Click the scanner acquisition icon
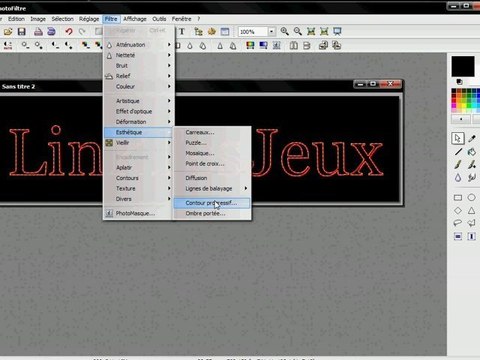The image size is (480, 360). tap(51, 32)
